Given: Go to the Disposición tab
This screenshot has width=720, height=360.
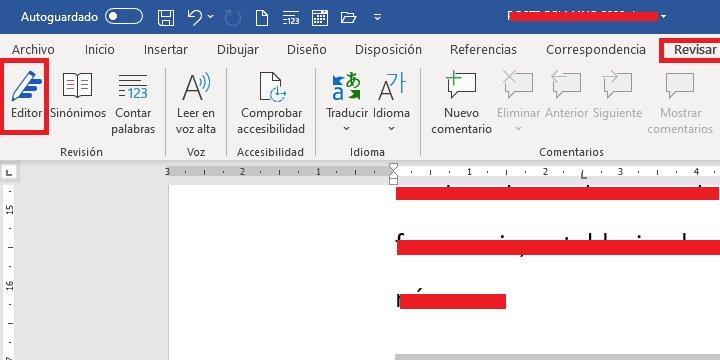Looking at the screenshot, I should pos(388,50).
